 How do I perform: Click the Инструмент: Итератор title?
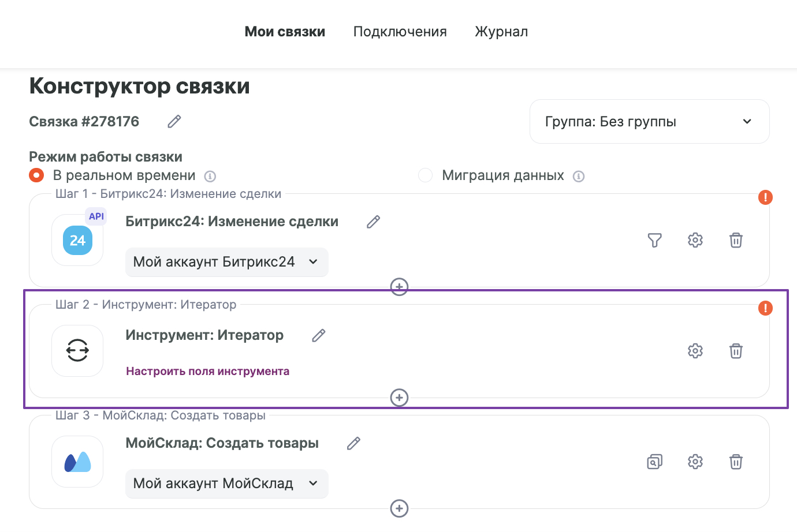(x=204, y=335)
